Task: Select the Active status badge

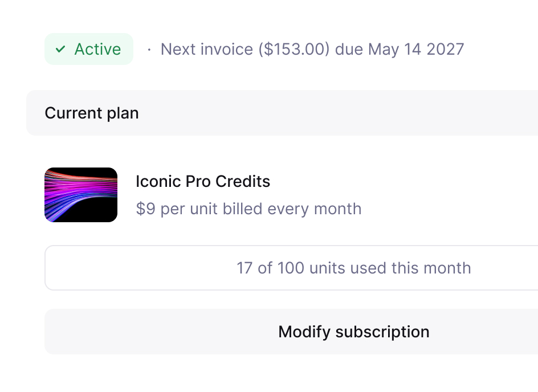Action: (89, 49)
